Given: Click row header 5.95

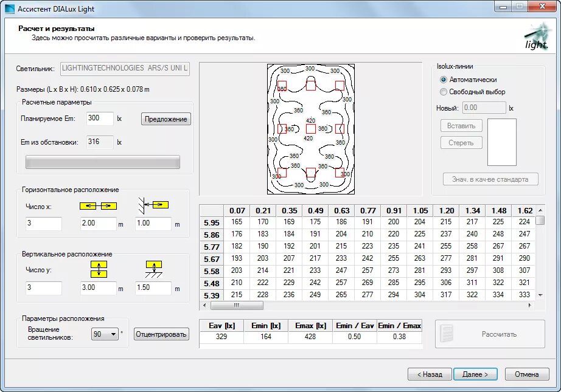Looking at the screenshot, I should pyautogui.click(x=212, y=223).
